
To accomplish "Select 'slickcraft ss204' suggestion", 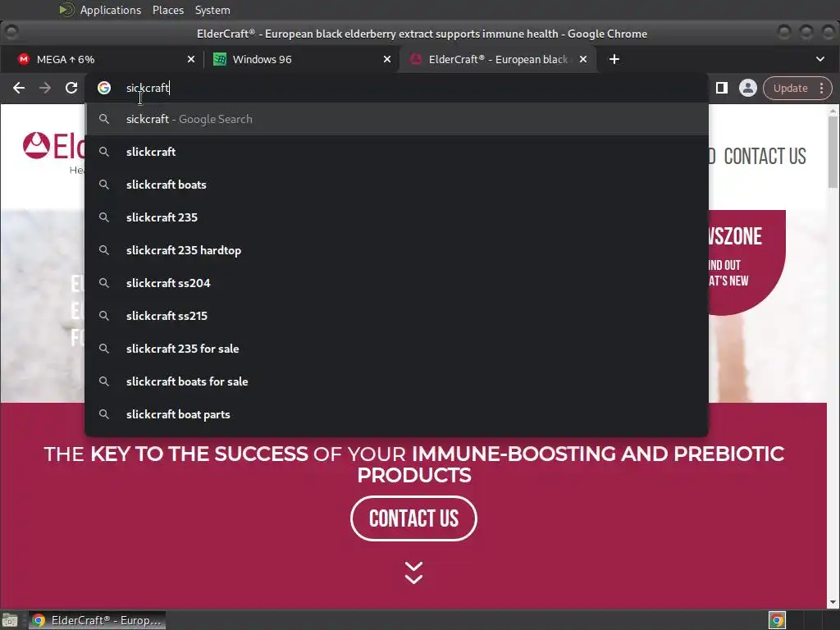I will tap(396, 283).
